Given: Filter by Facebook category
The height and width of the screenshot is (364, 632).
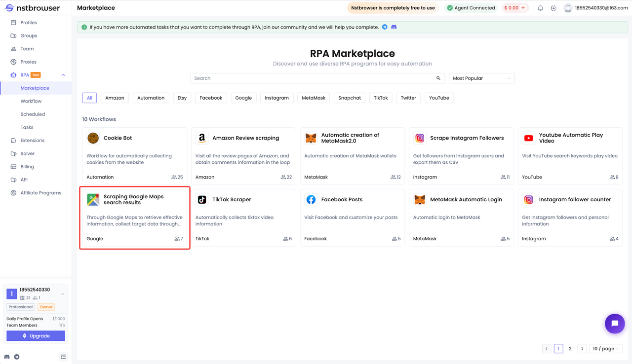Looking at the screenshot, I should pos(211,98).
